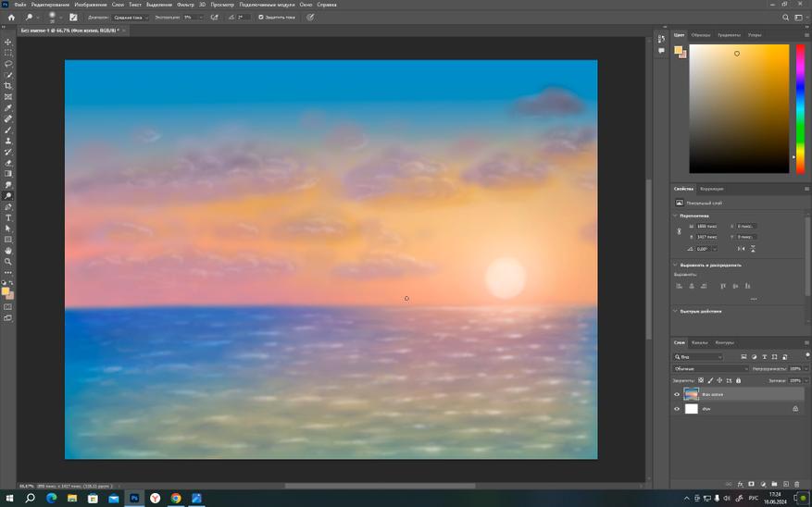Toggle visibility of the 'Фон' layer

click(x=677, y=408)
